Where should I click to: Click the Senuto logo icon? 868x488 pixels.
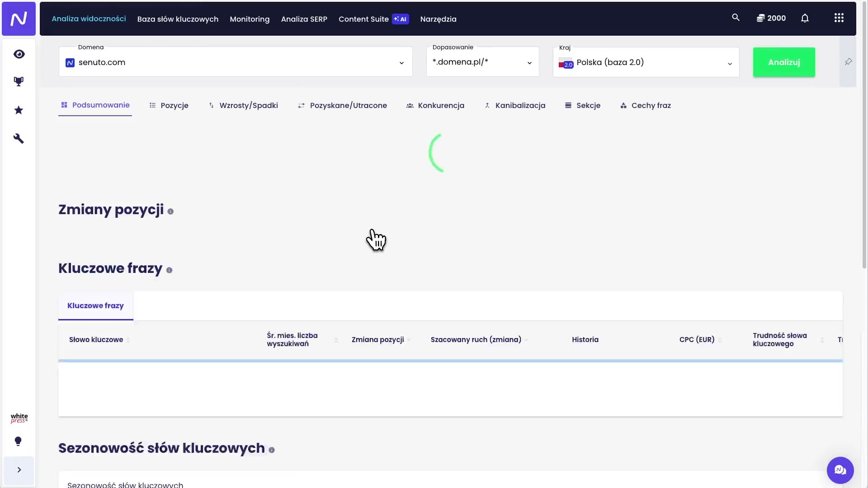point(19,19)
